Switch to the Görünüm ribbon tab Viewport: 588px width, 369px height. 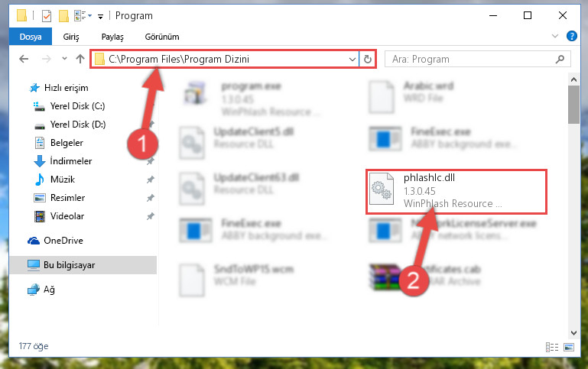(162, 37)
